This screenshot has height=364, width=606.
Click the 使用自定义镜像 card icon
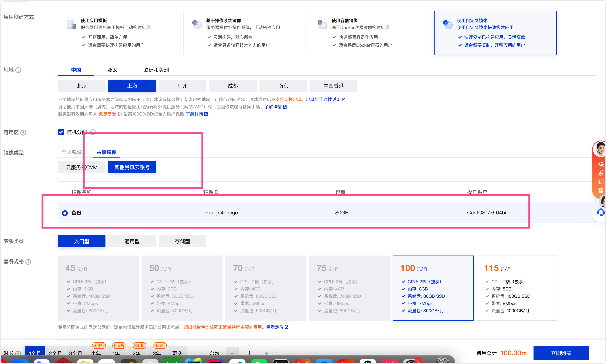coord(448,24)
